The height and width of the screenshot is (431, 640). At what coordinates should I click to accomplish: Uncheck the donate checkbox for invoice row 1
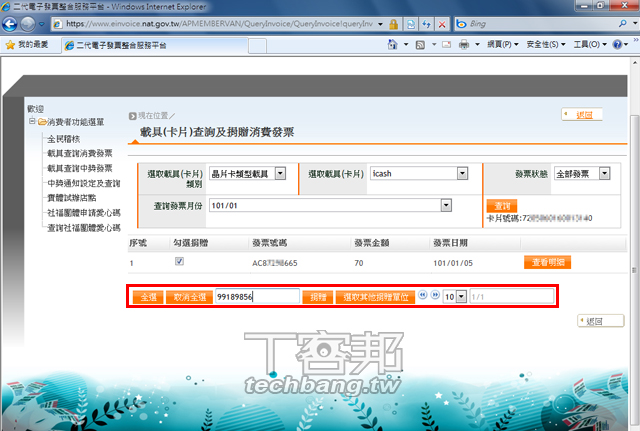179,261
